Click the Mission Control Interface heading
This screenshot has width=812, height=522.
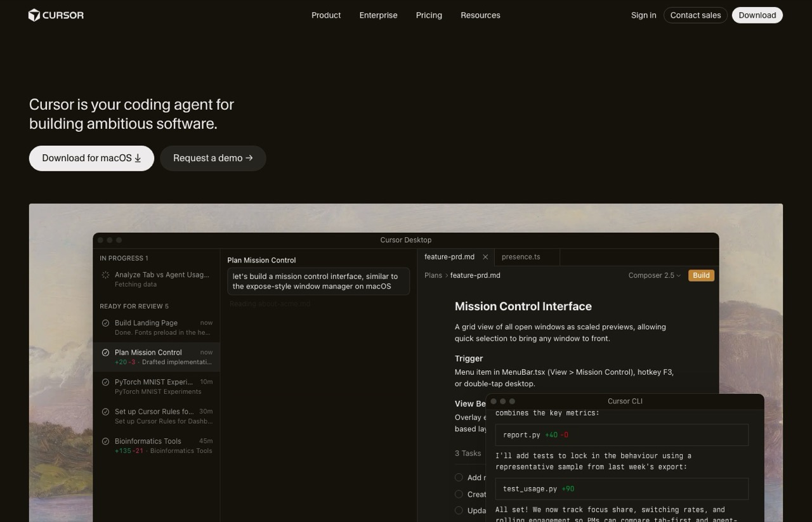[523, 306]
